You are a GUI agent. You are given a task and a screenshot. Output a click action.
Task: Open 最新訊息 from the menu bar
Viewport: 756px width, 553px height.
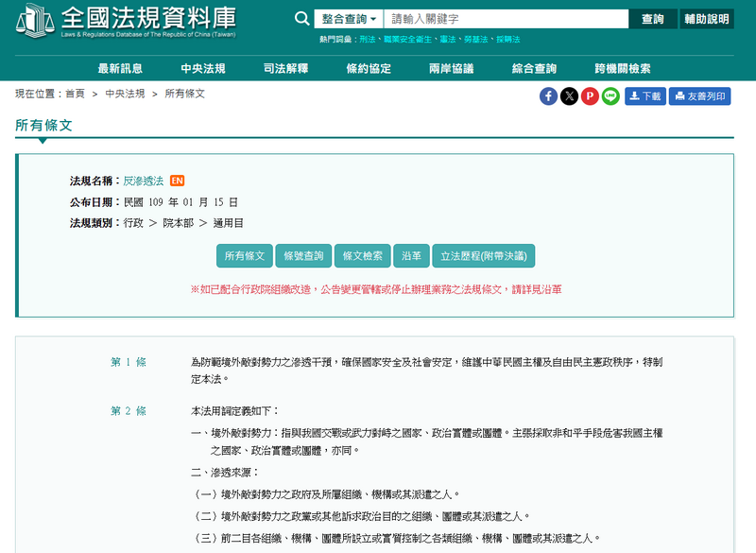point(119,67)
